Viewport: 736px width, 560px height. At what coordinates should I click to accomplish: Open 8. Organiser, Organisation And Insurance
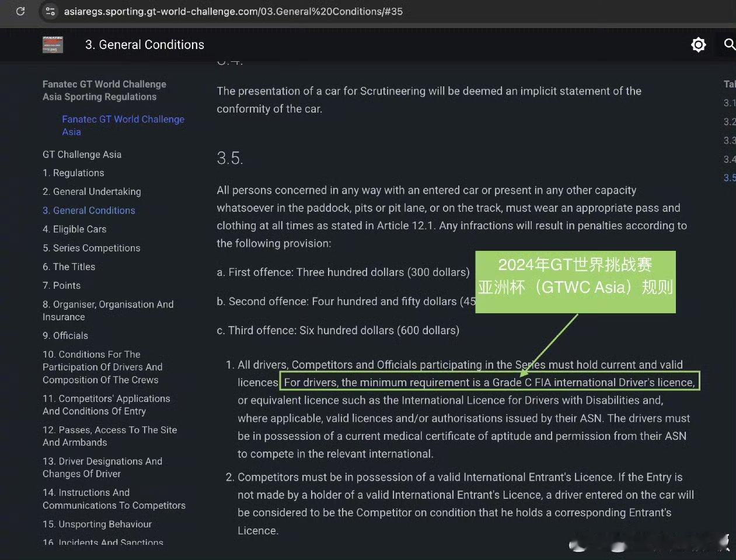pos(108,310)
